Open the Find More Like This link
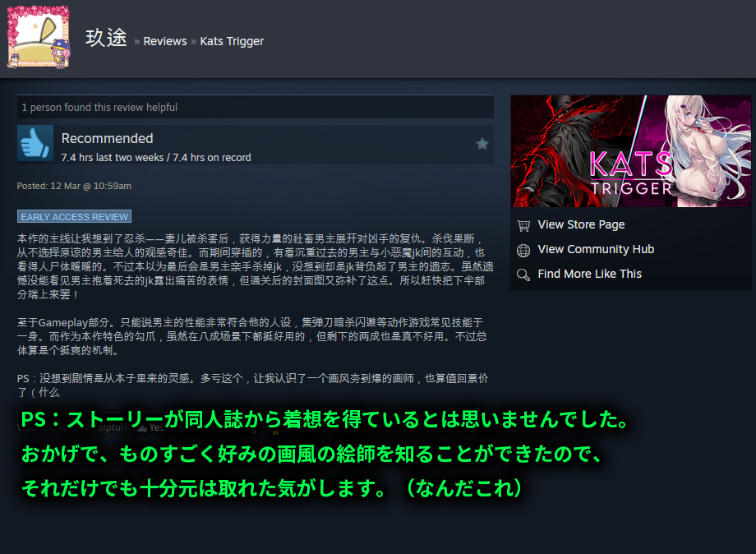Screen dimensions: 756x554 pos(592,274)
